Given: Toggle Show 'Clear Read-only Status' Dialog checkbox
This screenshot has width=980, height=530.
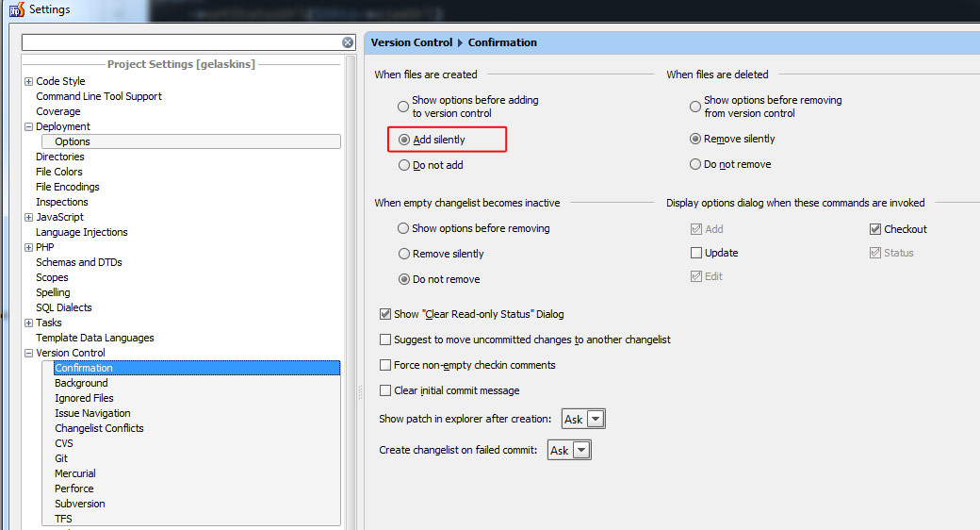Looking at the screenshot, I should point(385,314).
